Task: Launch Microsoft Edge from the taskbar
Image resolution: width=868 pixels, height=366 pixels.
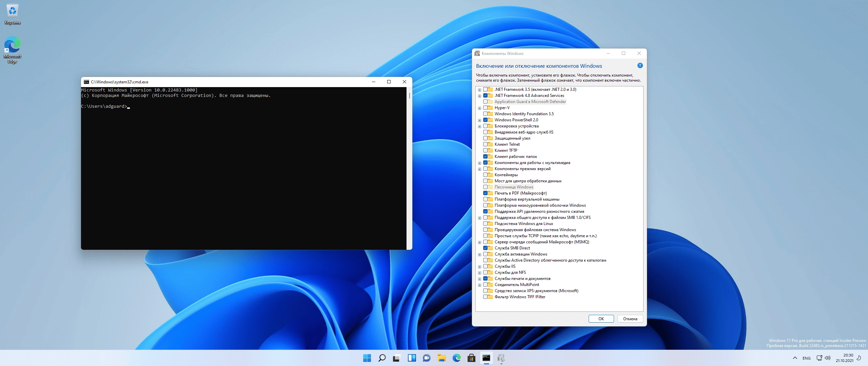Action: 456,358
